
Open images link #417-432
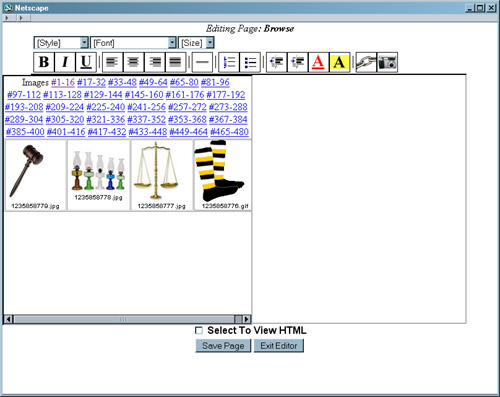[107, 132]
